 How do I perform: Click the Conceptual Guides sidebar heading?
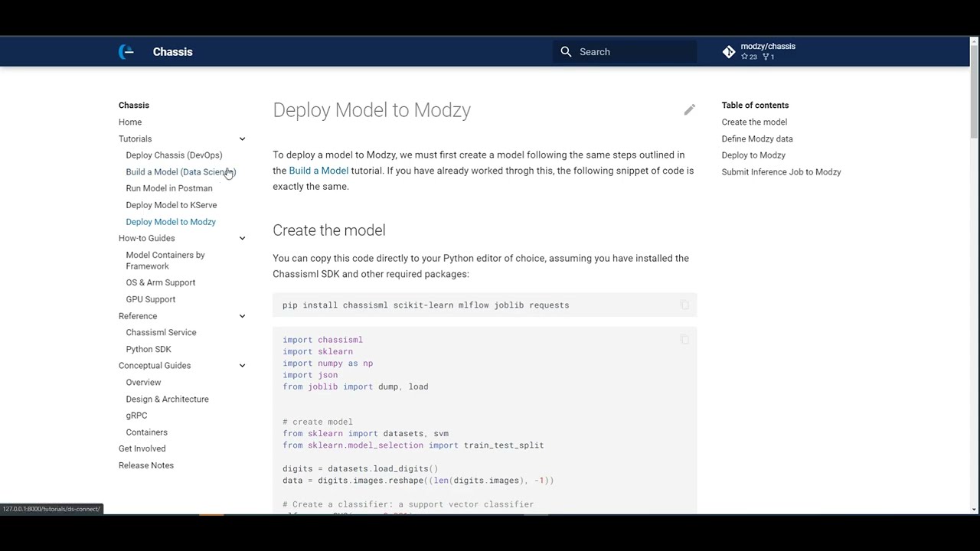coord(155,366)
